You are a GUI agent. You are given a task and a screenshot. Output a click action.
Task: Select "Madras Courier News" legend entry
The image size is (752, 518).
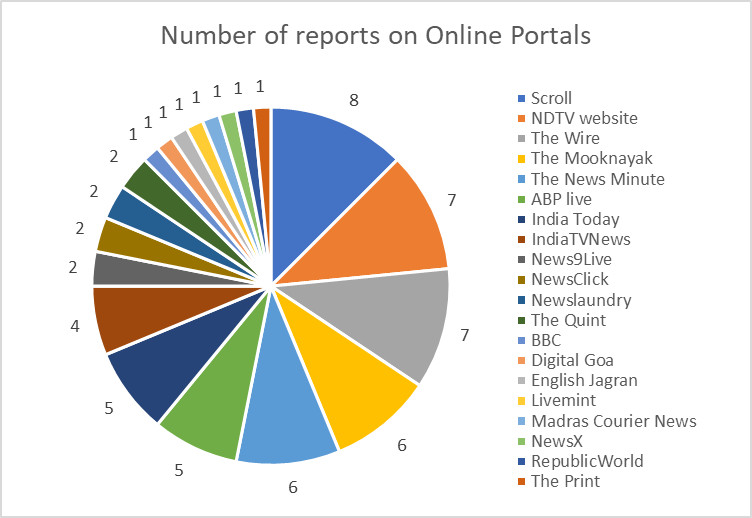click(x=613, y=421)
